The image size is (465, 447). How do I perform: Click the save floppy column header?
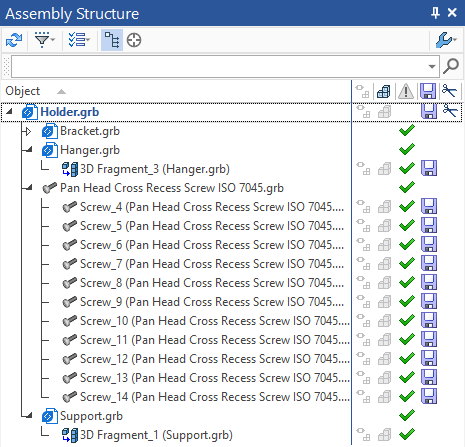click(428, 91)
